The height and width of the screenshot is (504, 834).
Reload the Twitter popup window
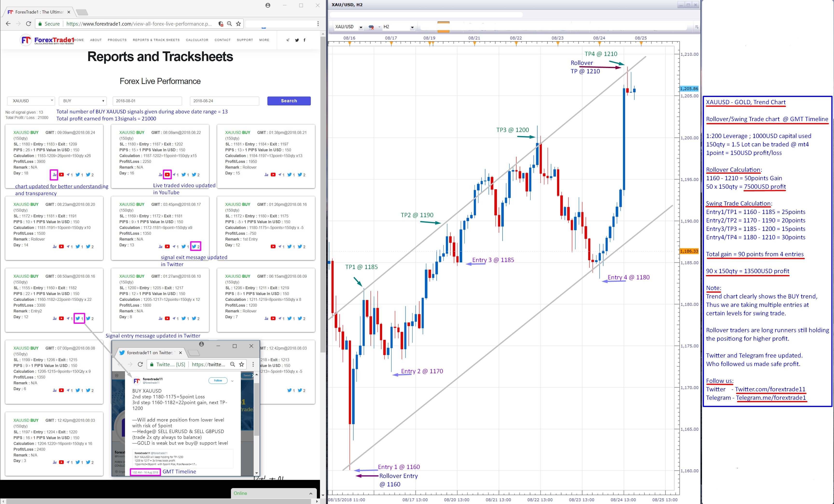(x=140, y=364)
